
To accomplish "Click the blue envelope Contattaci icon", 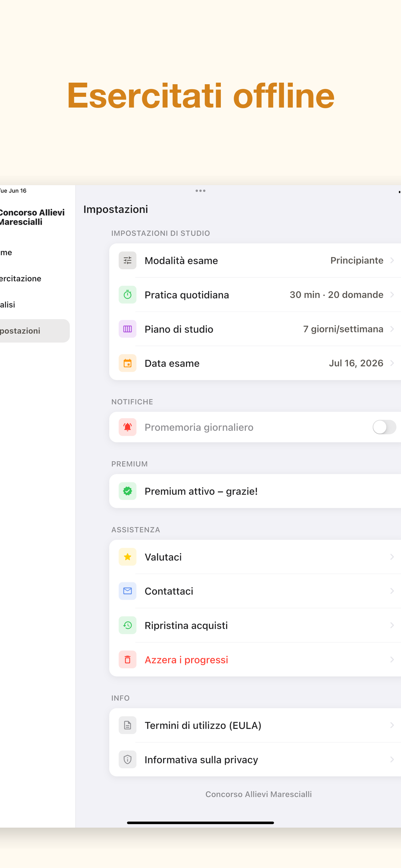I will pyautogui.click(x=128, y=591).
